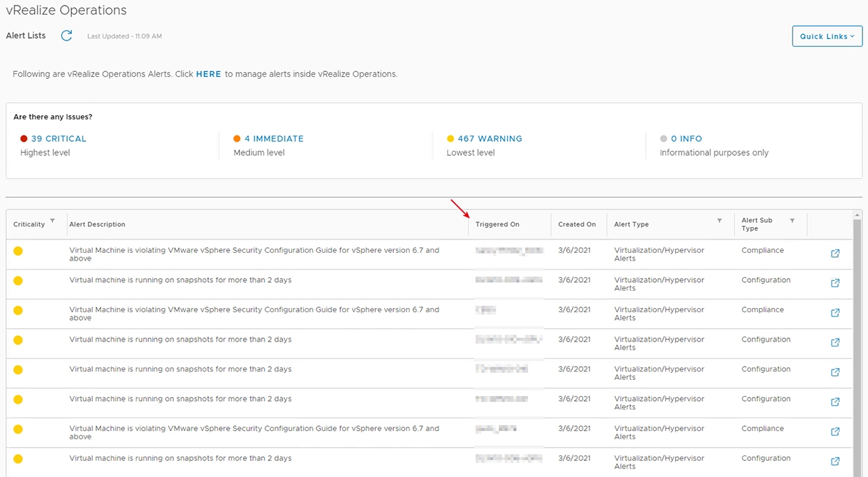Click the vRealize Operations page title
868x477 pixels.
(x=66, y=10)
